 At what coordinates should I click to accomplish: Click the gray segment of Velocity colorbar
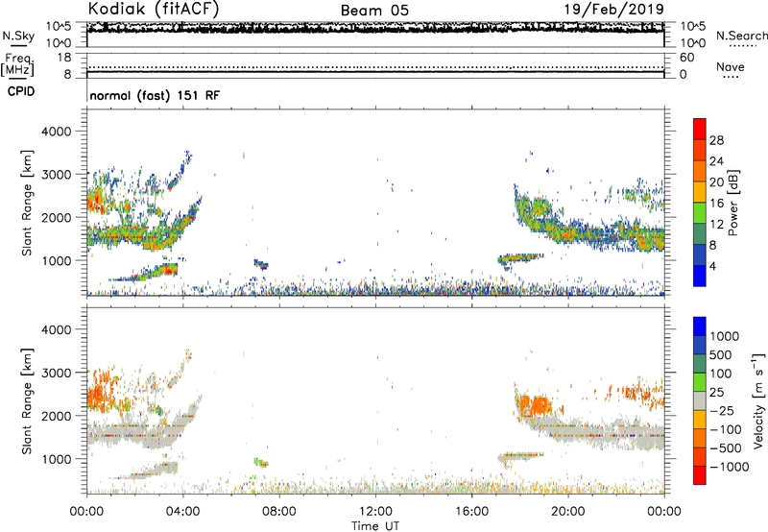click(x=700, y=400)
